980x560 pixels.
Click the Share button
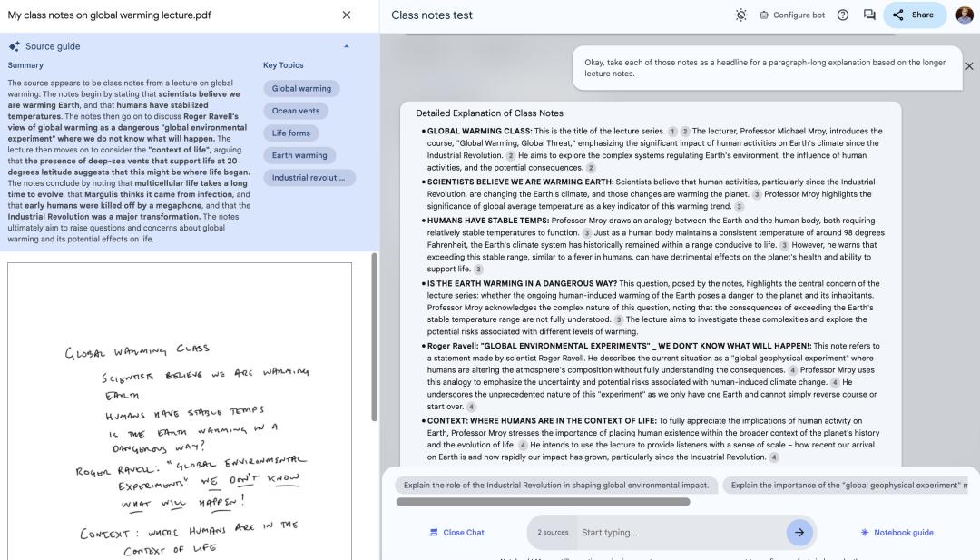[x=914, y=15]
